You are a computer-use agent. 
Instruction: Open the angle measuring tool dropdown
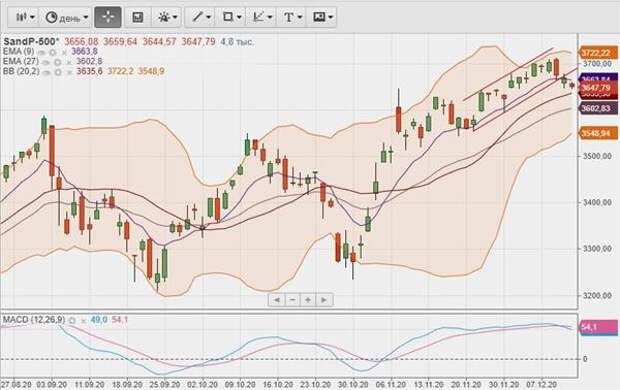(262, 17)
